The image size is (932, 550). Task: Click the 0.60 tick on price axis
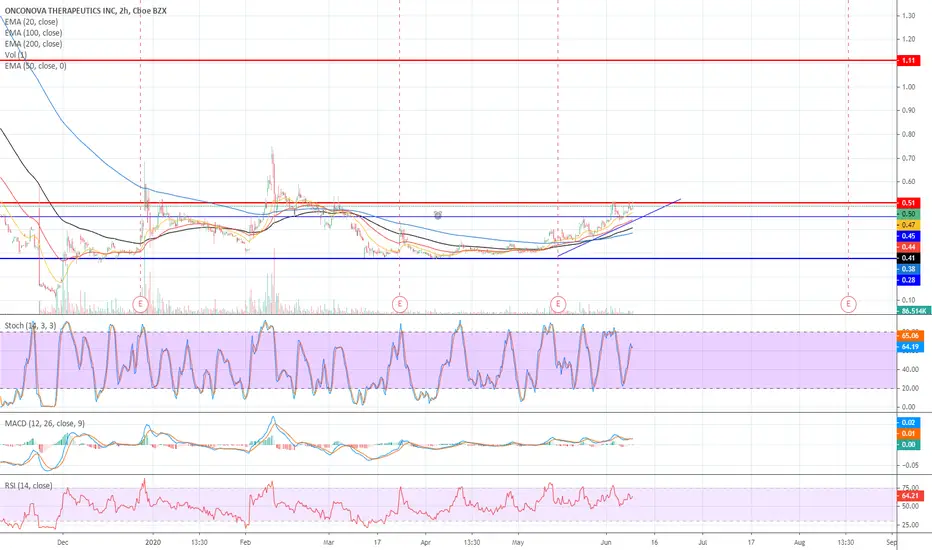click(x=908, y=182)
